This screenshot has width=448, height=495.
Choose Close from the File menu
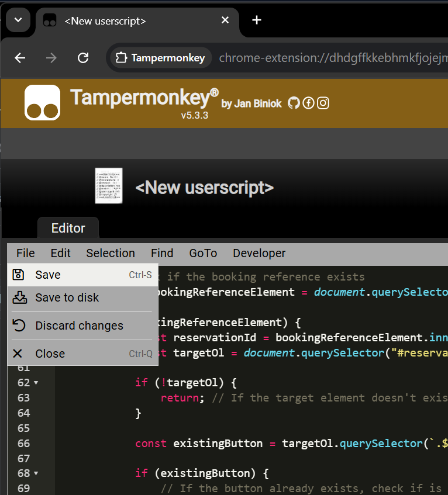50,354
